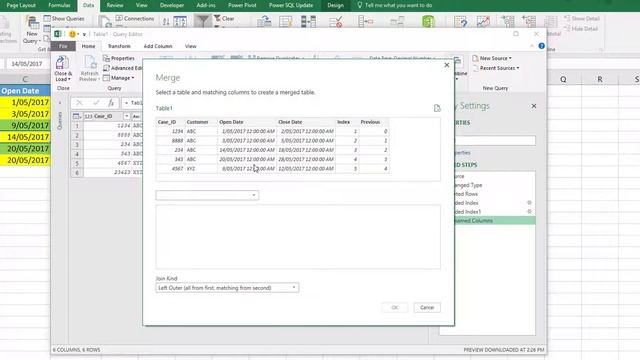This screenshot has height=360, width=640.
Task: Click gear icon next to Added Index step
Action: [x=529, y=202]
